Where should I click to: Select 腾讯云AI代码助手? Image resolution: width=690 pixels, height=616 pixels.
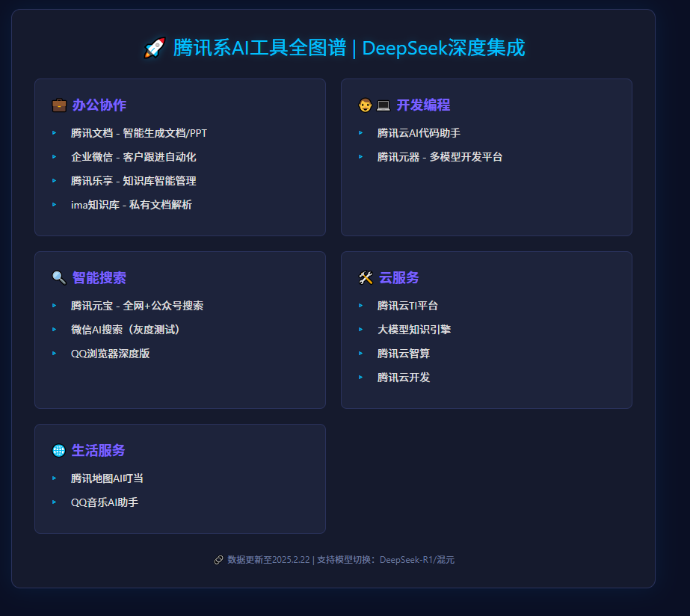419,133
